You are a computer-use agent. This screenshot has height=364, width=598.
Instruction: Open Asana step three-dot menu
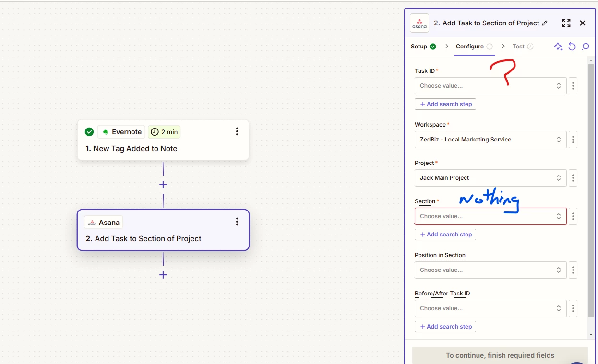(x=237, y=222)
